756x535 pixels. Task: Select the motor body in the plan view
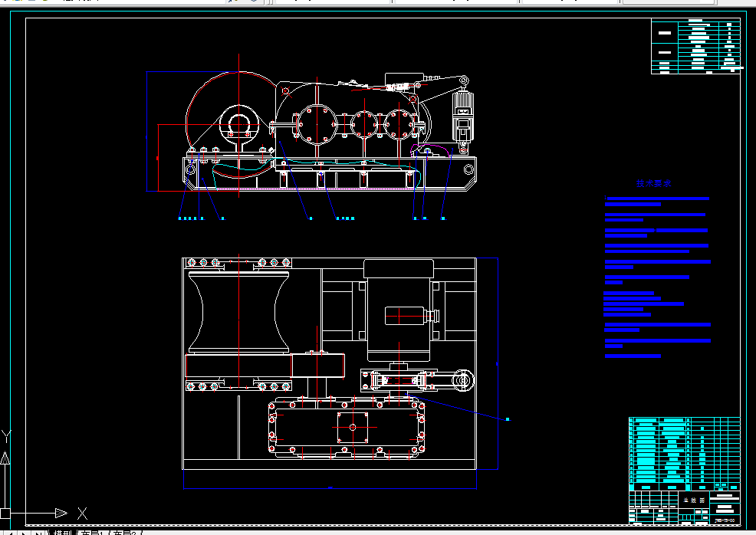tap(399, 310)
